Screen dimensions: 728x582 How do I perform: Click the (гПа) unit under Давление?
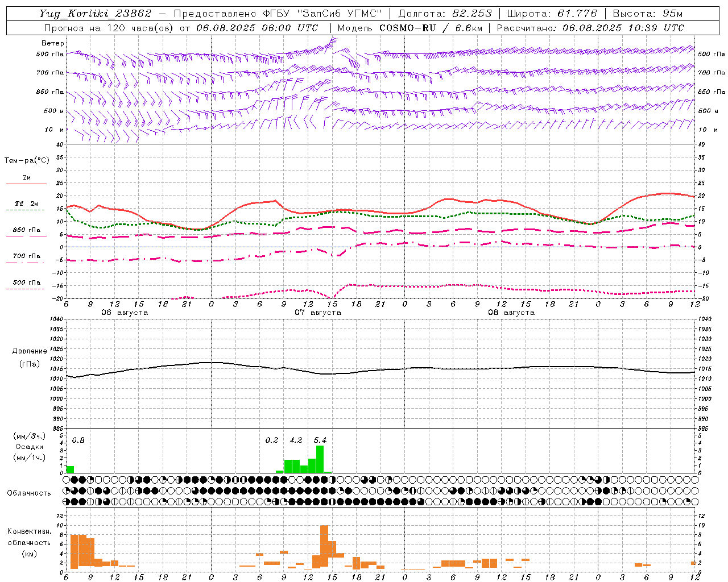[x=30, y=364]
